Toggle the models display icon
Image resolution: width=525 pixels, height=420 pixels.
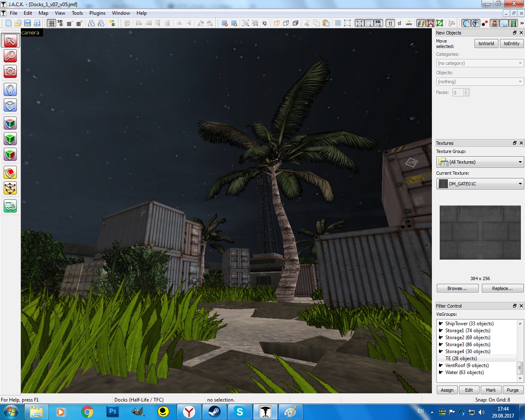tap(495, 23)
